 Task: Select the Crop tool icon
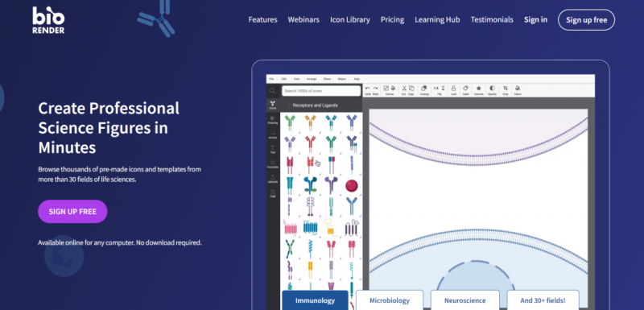click(x=506, y=89)
